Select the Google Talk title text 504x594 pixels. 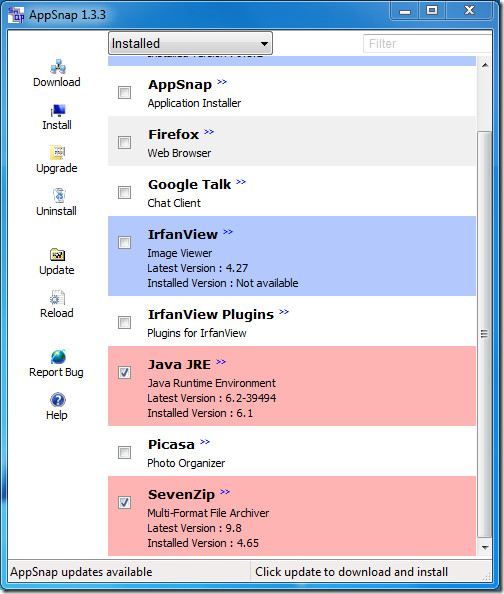tap(189, 184)
